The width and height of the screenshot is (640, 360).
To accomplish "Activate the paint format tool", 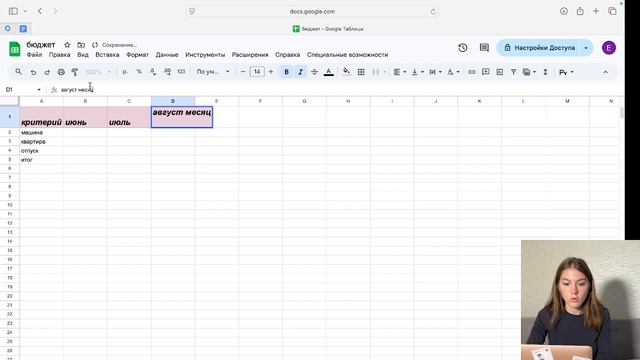I will tap(75, 72).
